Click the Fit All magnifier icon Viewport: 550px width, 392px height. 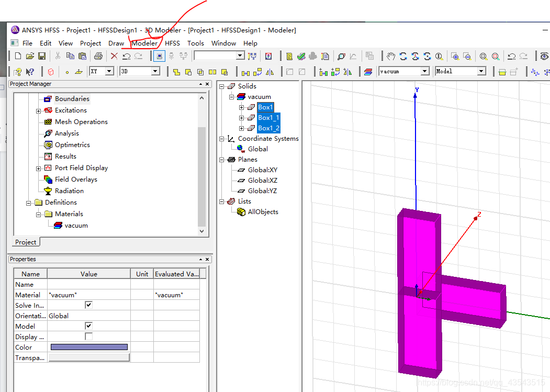point(484,56)
